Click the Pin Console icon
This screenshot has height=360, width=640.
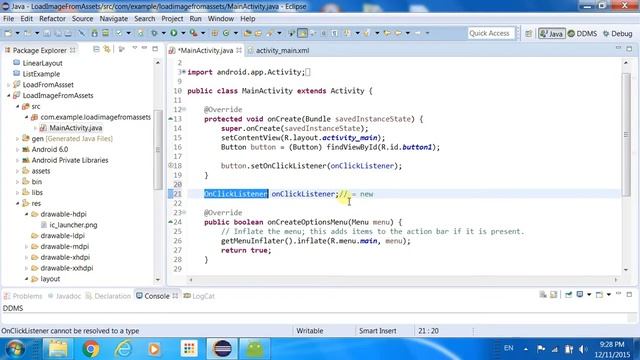(568, 294)
